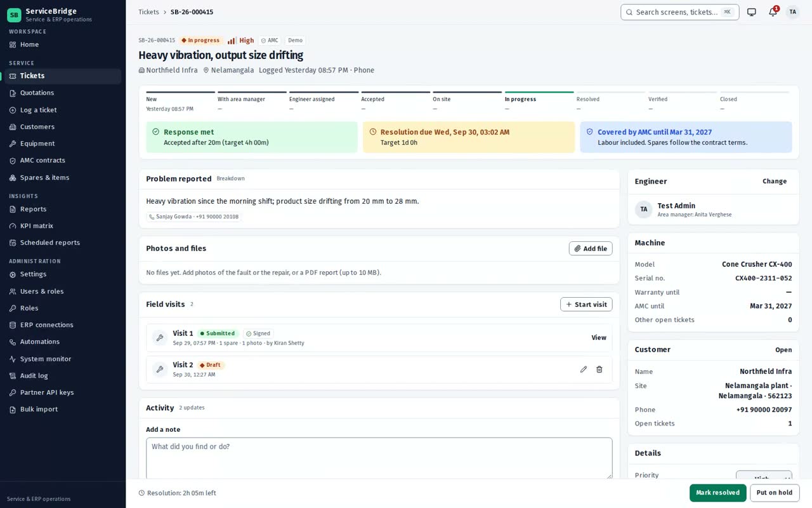Start a new field visit
This screenshot has width=812, height=508.
point(586,304)
